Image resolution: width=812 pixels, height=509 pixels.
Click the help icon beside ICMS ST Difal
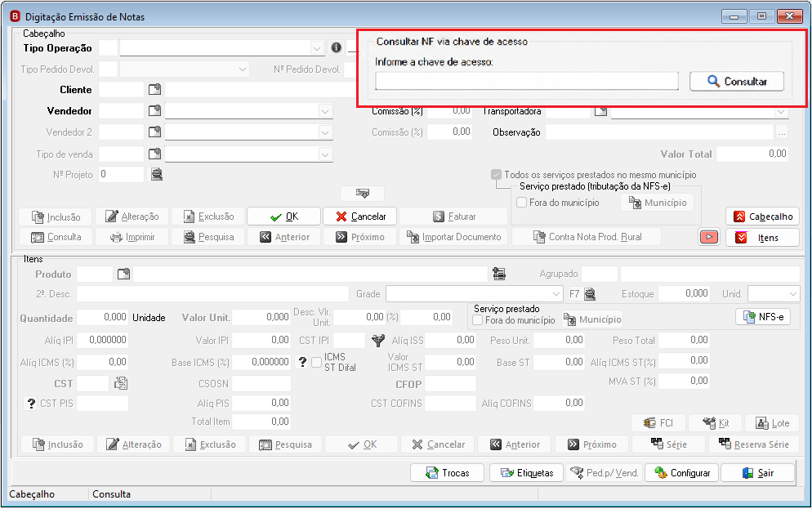coord(303,362)
